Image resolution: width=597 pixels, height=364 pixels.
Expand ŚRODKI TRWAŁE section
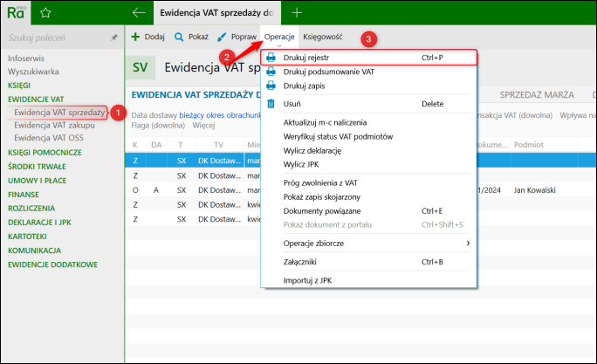click(x=37, y=167)
